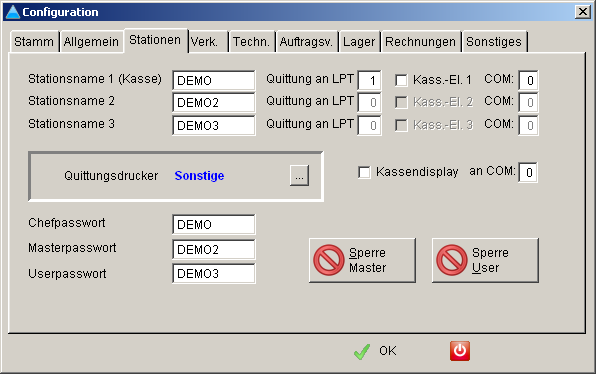Click the prohibition icon in Sperre User
This screenshot has height=374, width=596.
[x=452, y=260]
